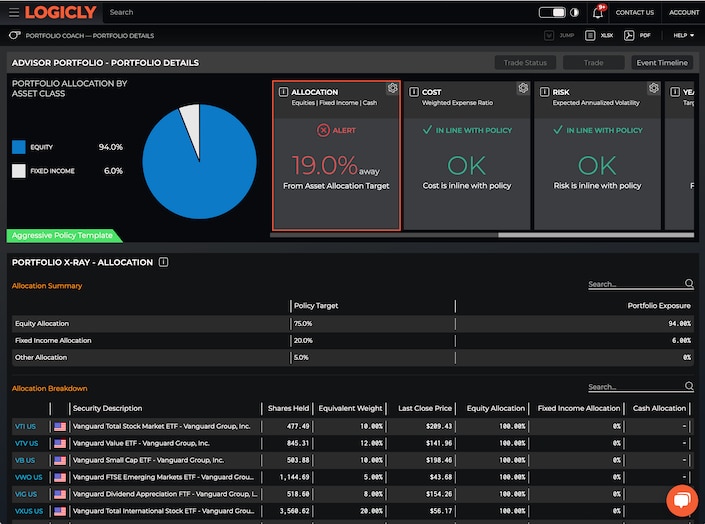
Task: Open the orange chat bubble
Action: tap(682, 501)
